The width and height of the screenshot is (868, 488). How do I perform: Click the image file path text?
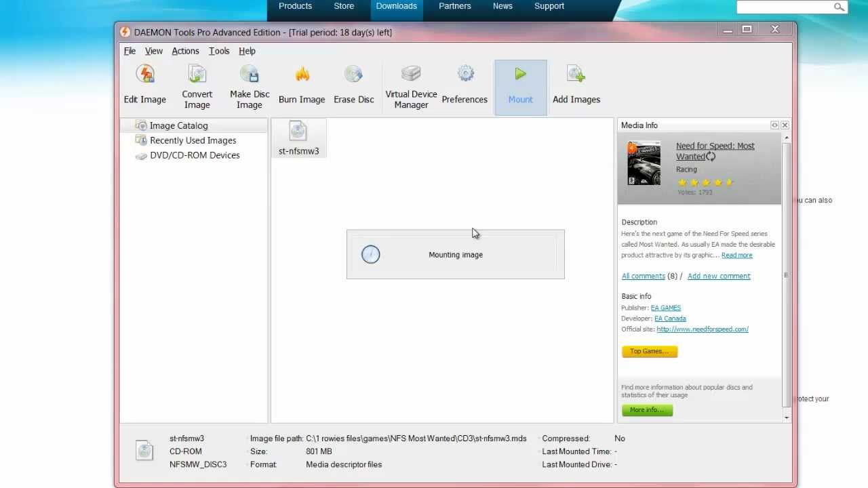(416, 439)
